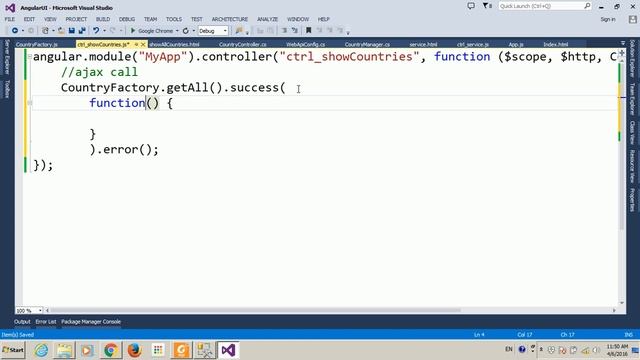The image size is (640, 360).
Task: Open Google Chrome from the taskbar
Action: pyautogui.click(x=111, y=350)
